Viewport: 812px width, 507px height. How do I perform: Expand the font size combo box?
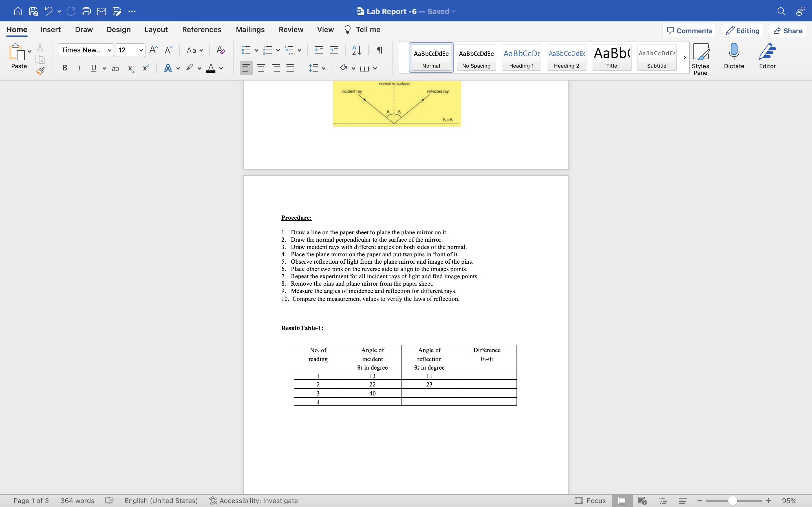tap(141, 50)
